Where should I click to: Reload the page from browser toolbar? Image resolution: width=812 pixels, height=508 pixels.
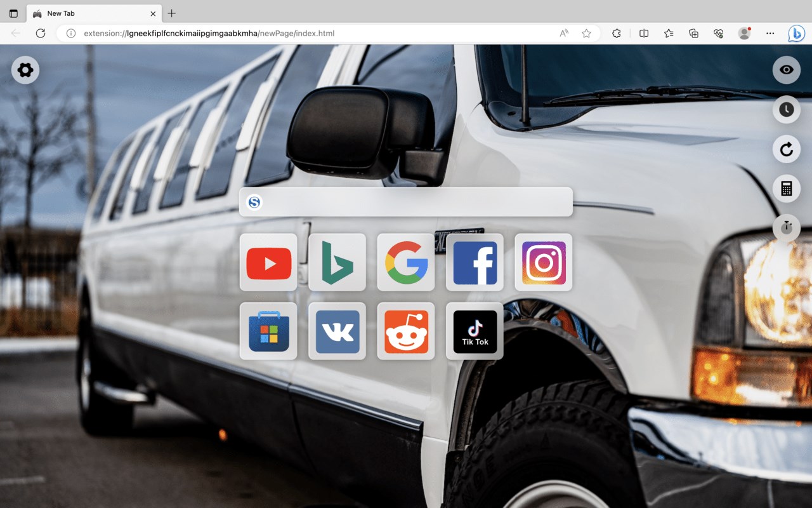coord(41,33)
